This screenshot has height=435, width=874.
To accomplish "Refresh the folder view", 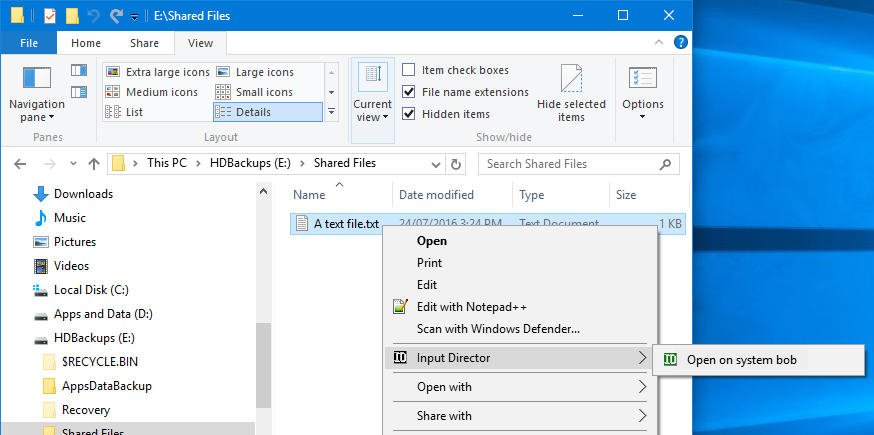I will [x=455, y=164].
